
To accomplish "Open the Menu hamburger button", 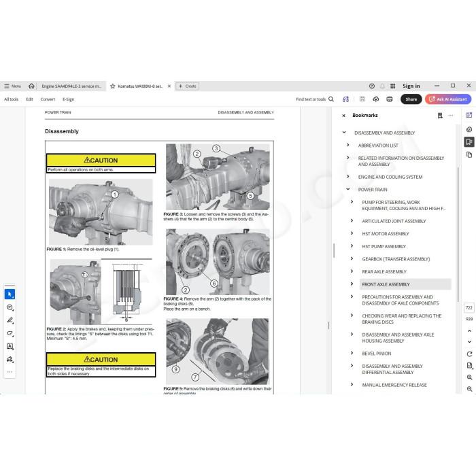I will click(x=12, y=86).
